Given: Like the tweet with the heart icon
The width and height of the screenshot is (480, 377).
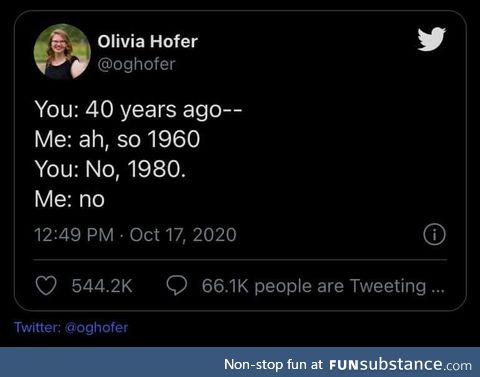Looking at the screenshot, I should 46,286.
